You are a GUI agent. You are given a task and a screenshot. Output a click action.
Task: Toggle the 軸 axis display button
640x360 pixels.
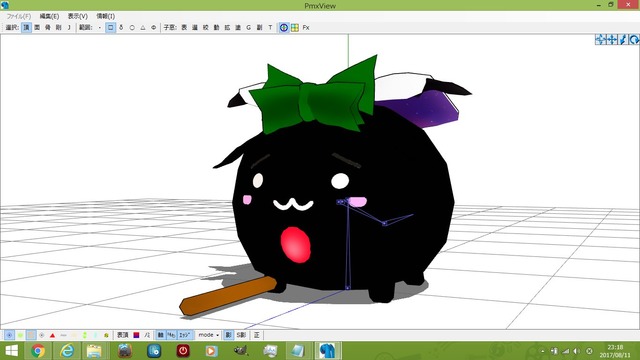click(x=160, y=335)
